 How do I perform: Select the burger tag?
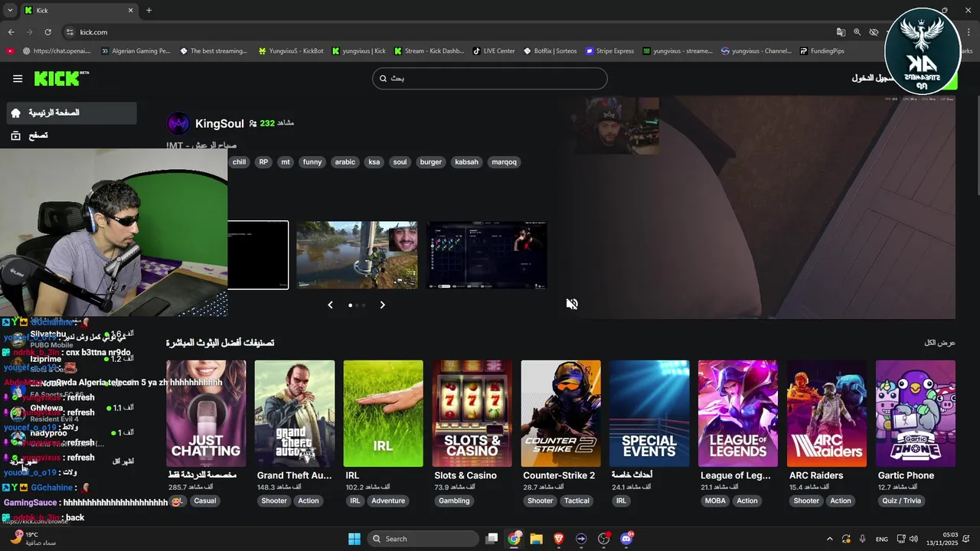[x=431, y=162]
